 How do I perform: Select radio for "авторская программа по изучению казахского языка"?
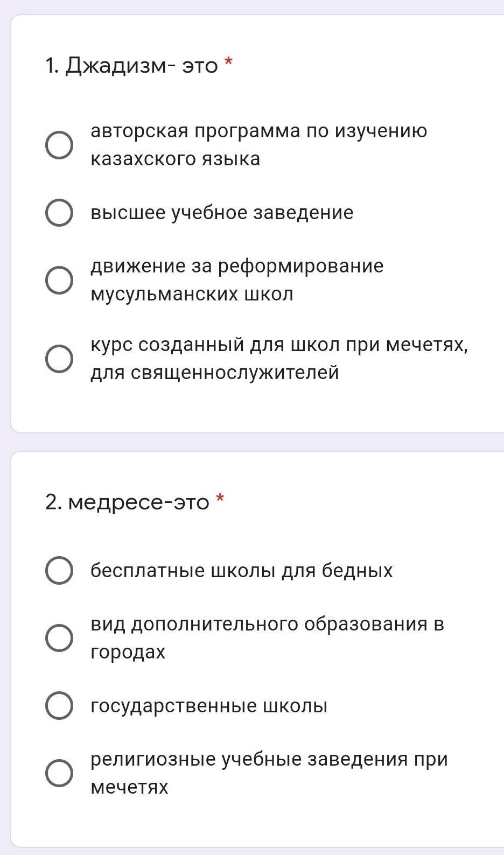59,145
